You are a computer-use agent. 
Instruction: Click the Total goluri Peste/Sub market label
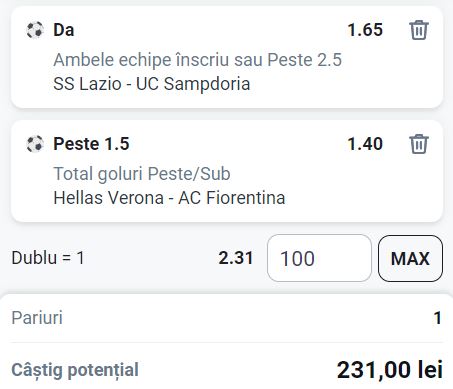pos(142,174)
